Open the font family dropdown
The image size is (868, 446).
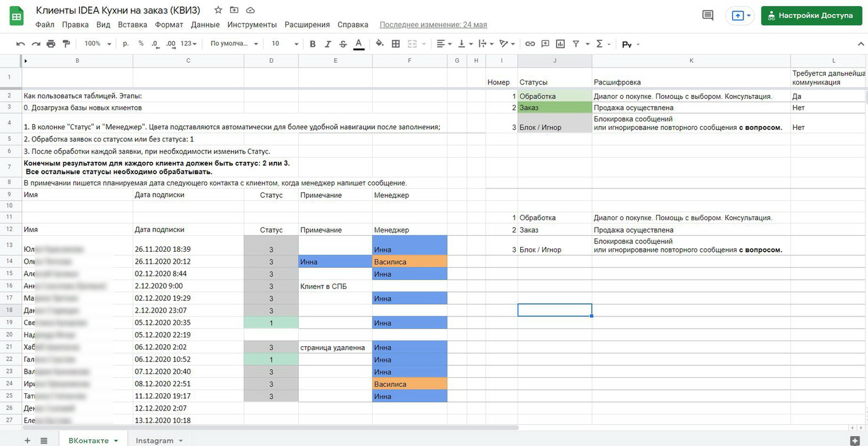pos(234,44)
